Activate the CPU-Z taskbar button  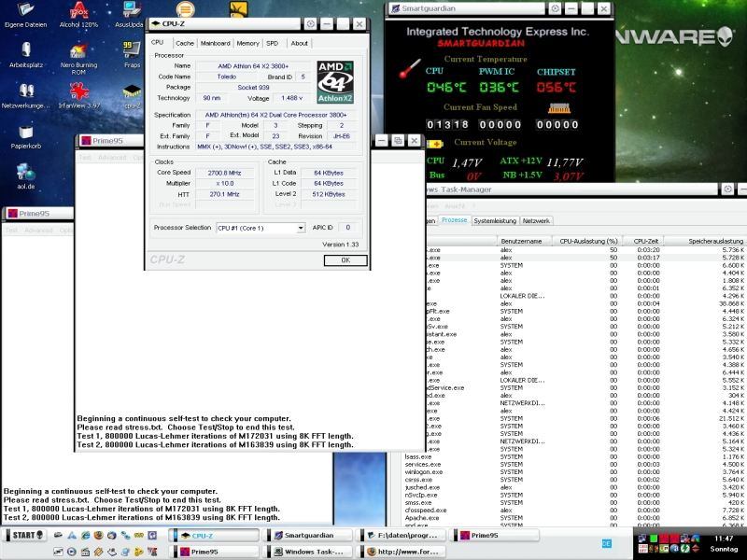click(x=214, y=535)
